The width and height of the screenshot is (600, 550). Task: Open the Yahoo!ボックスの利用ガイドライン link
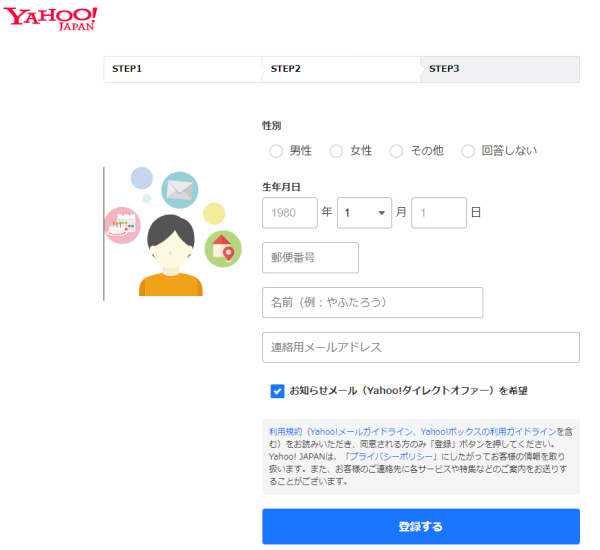(488, 432)
